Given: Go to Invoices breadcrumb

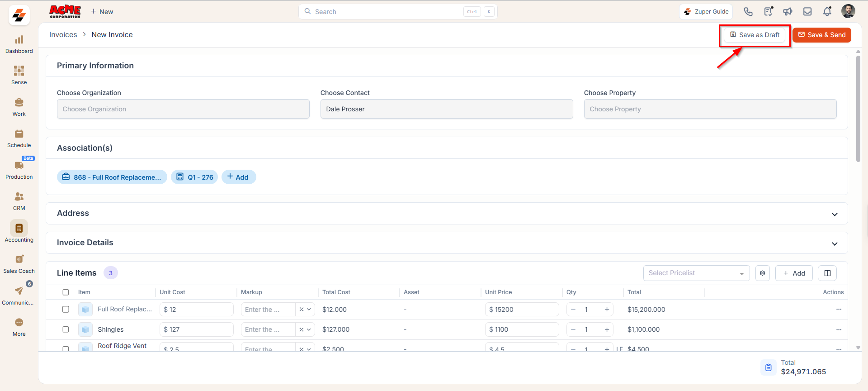Looking at the screenshot, I should click(x=63, y=35).
